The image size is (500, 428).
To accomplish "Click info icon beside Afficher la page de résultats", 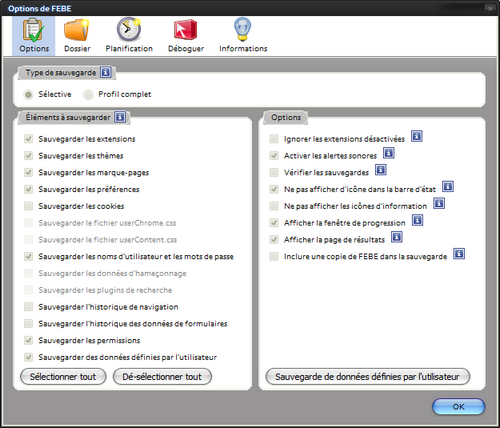I will [397, 237].
